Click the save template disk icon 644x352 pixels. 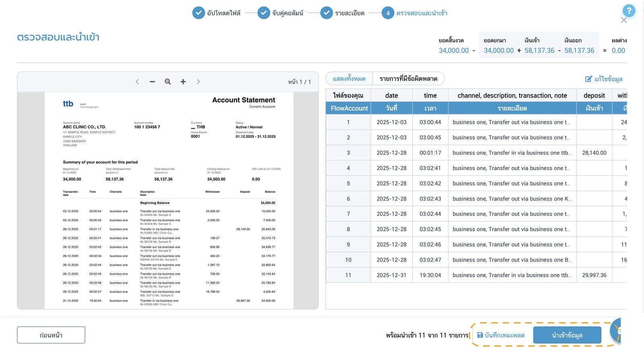[x=480, y=335]
